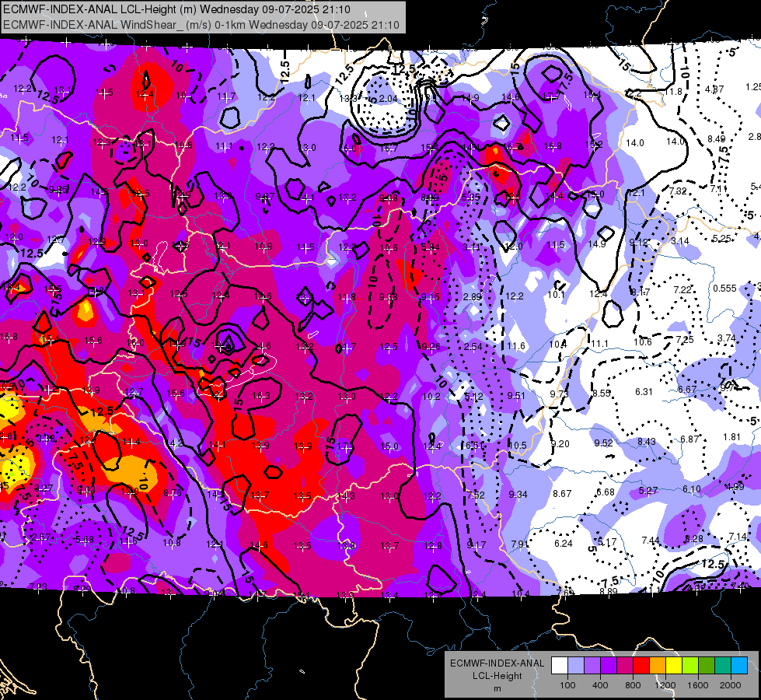Click the dark green legend swatch

[x=707, y=666]
